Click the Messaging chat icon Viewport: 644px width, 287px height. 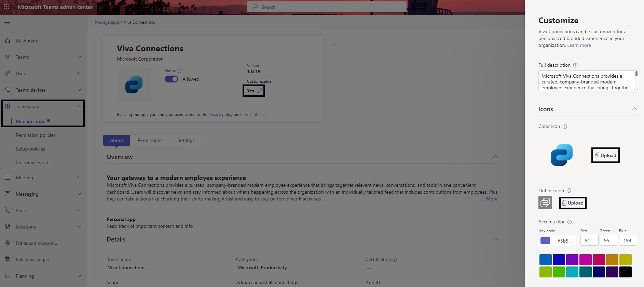click(x=8, y=194)
